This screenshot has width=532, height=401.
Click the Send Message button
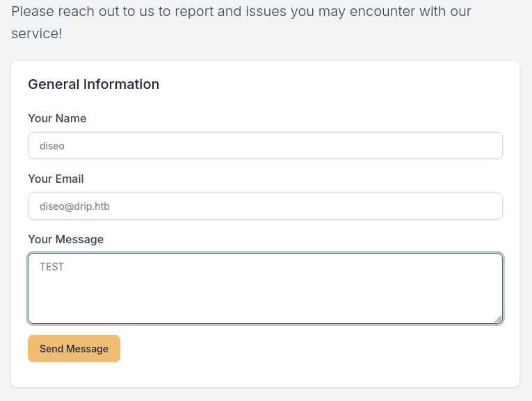74,349
